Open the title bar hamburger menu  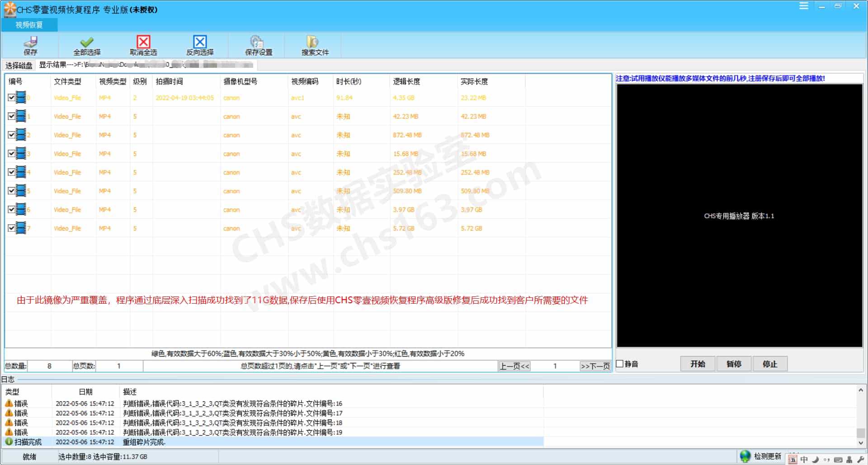(804, 6)
